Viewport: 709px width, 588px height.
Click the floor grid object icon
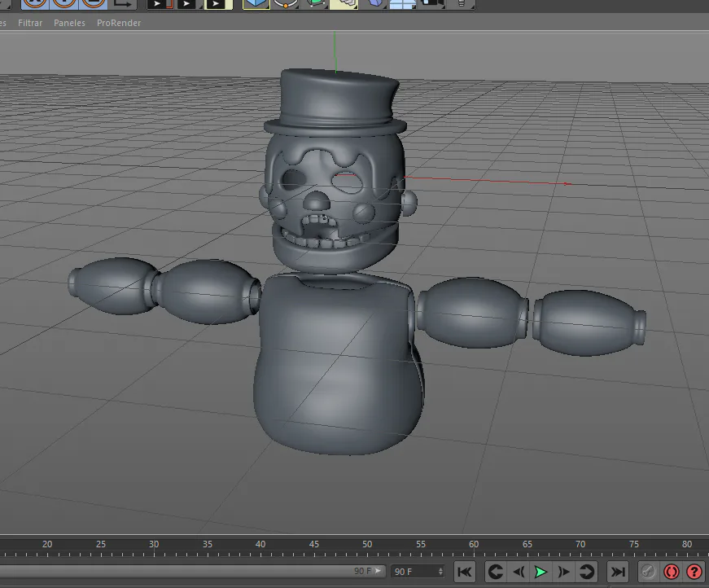click(402, 3)
